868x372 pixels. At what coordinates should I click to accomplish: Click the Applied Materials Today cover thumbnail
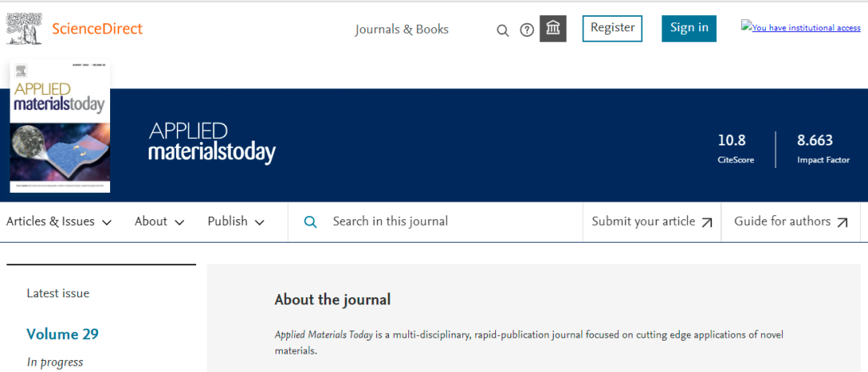pyautogui.click(x=59, y=129)
